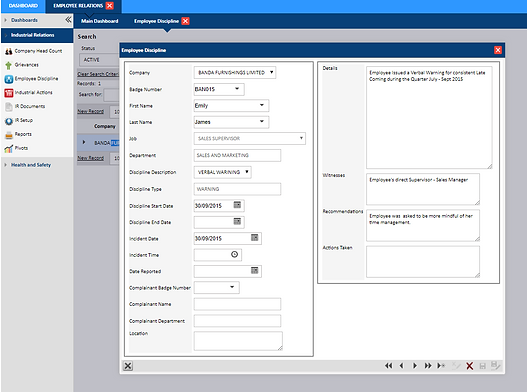Click the Discipline Type field
Screen dimensions: 527x392
pyautogui.click(x=237, y=189)
